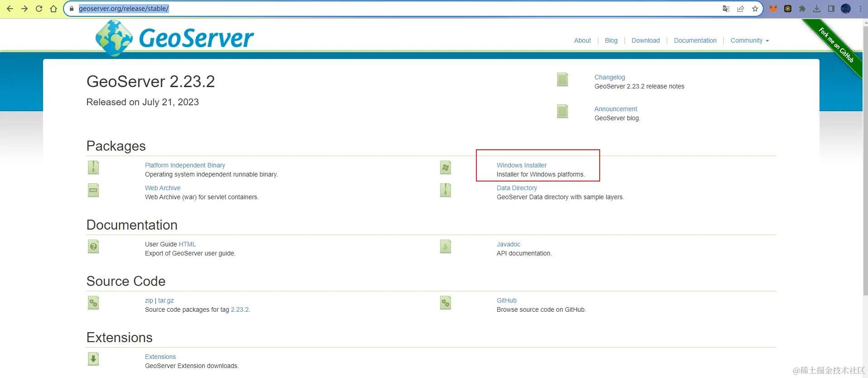Viewport: 868px width, 378px height.
Task: Click the Changelog document icon
Action: [563, 79]
